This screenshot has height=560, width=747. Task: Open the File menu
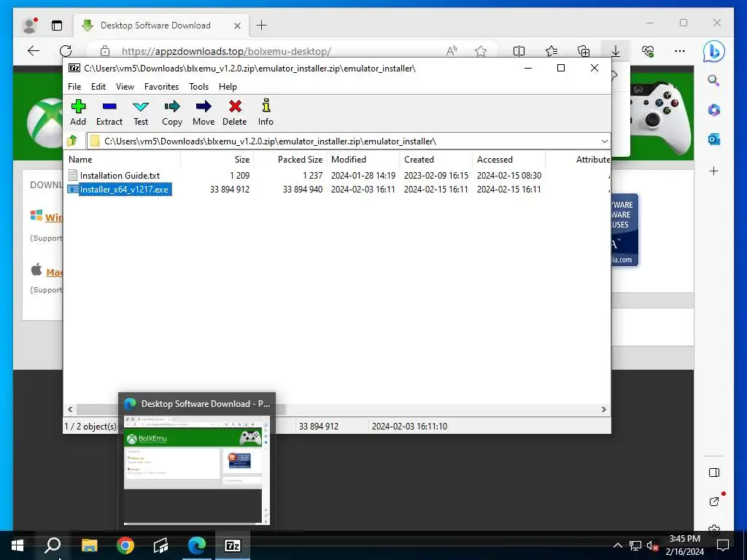[x=74, y=87]
